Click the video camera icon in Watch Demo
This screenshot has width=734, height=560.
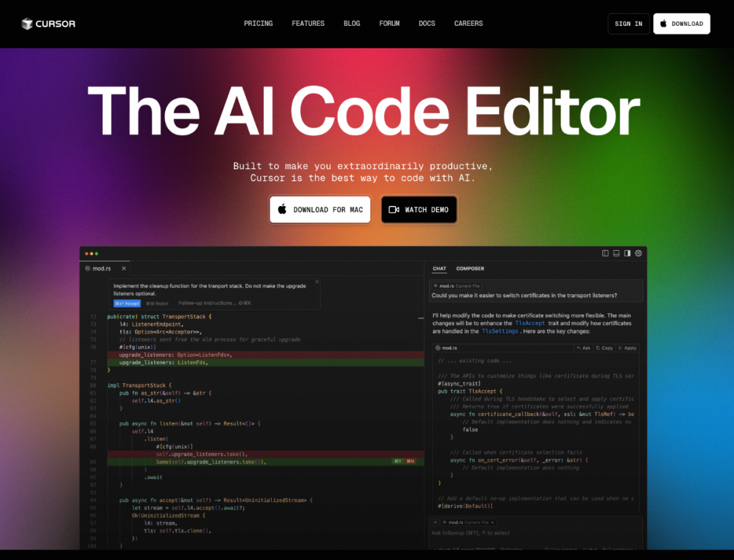[x=394, y=210]
